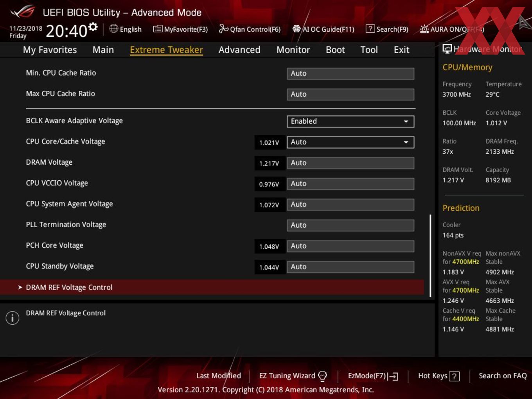Click PLL Termination Voltage field
This screenshot has height=399, width=532.
[350, 225]
